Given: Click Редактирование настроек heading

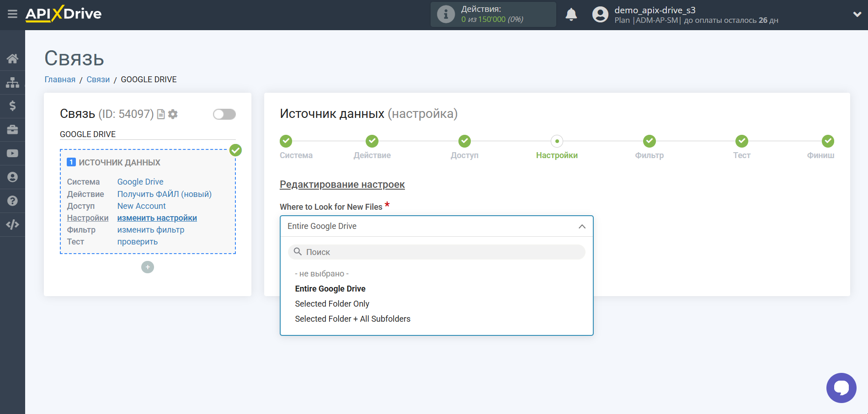Looking at the screenshot, I should [x=342, y=185].
